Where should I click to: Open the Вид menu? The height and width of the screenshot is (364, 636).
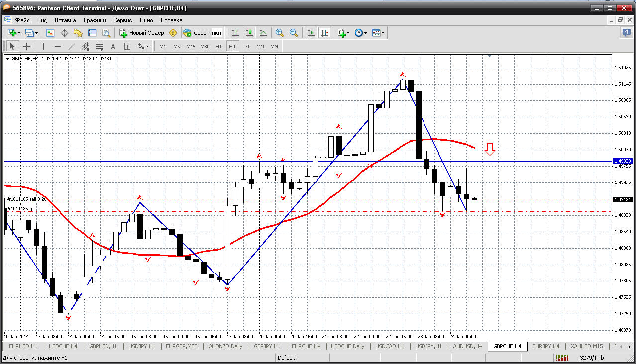[42, 20]
